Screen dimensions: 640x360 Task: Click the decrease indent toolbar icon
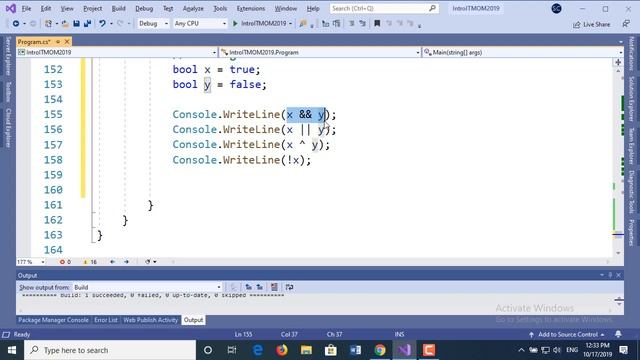coord(351,24)
